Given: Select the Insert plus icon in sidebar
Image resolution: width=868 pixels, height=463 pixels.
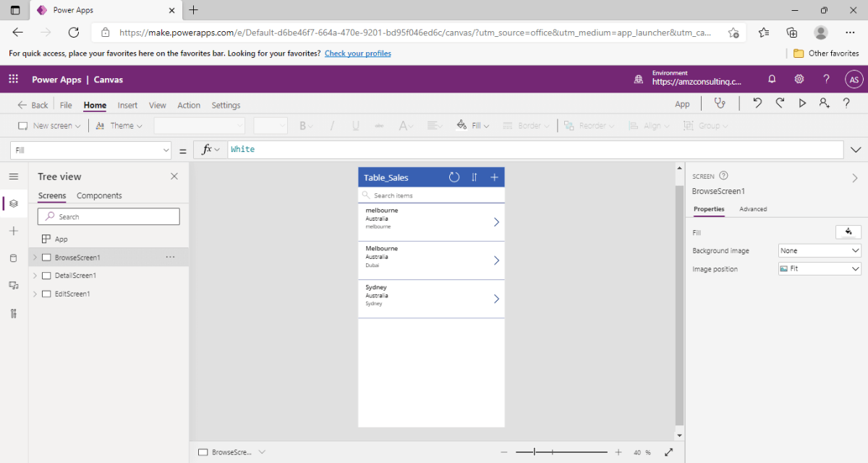Looking at the screenshot, I should click(13, 230).
